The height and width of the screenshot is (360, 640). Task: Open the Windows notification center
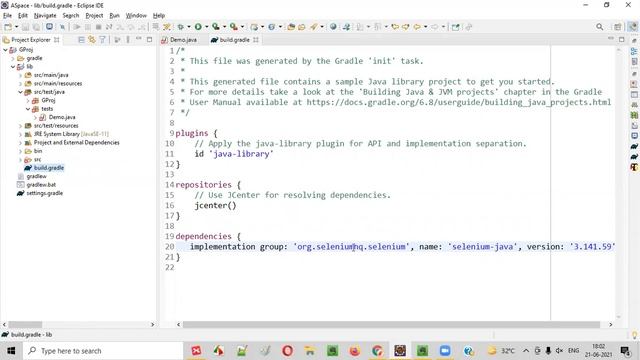click(625, 351)
